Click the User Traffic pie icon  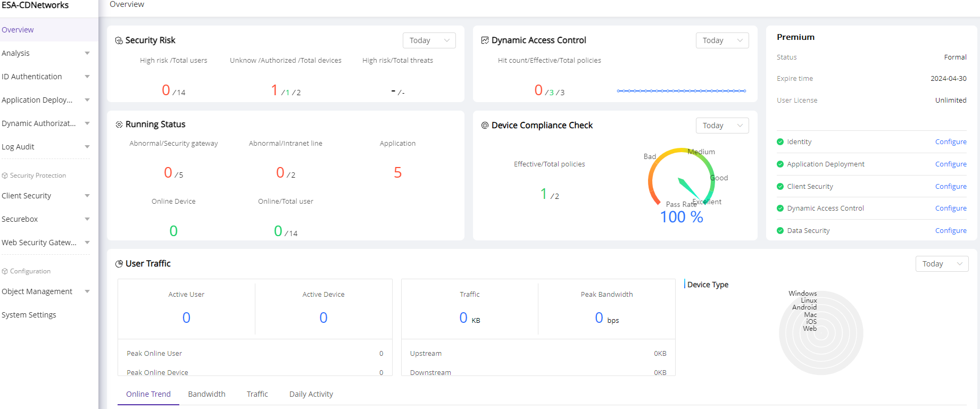(x=119, y=264)
